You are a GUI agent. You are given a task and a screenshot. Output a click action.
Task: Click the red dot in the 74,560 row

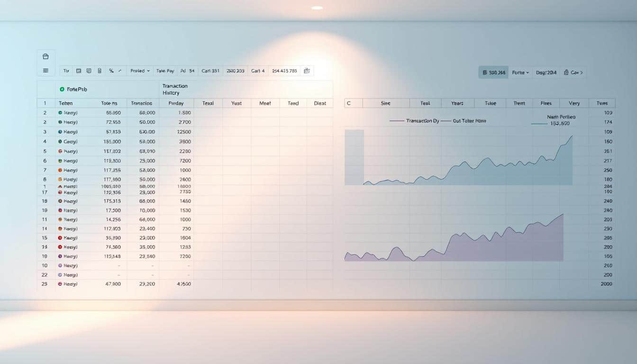point(60,247)
